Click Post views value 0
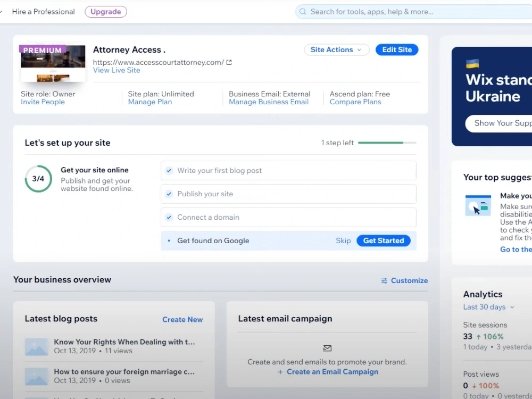 [x=465, y=386]
